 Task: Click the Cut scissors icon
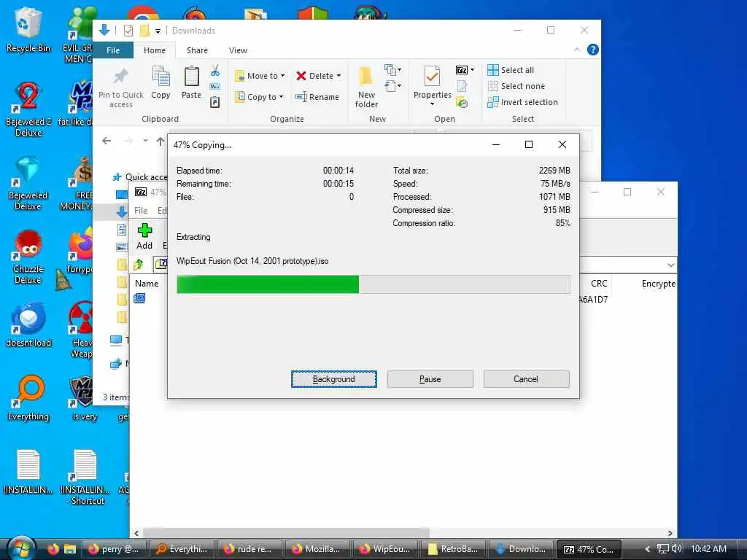215,71
